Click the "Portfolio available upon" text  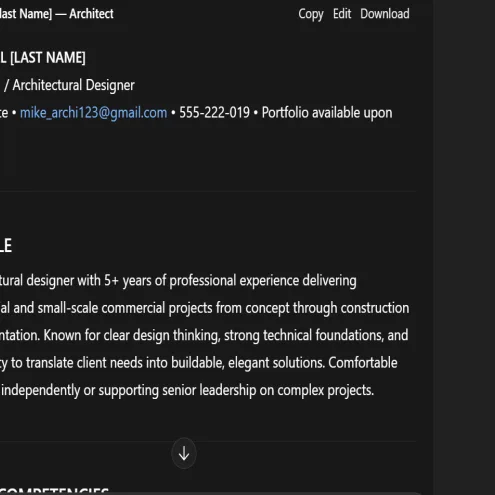point(327,113)
